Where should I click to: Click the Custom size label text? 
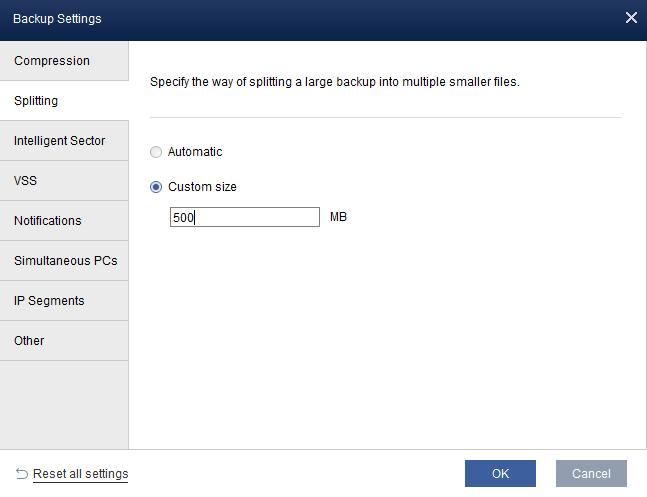pyautogui.click(x=202, y=186)
